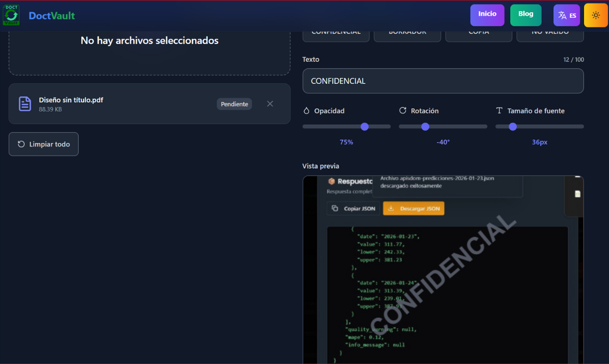Open the ES language selector
The image size is (609, 364).
click(x=566, y=15)
